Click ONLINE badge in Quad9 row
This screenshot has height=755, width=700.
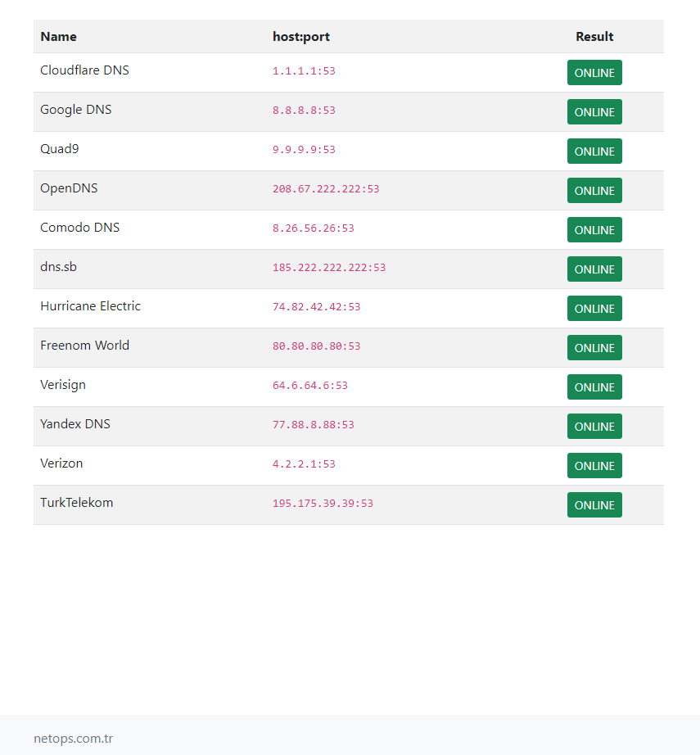pos(594,151)
